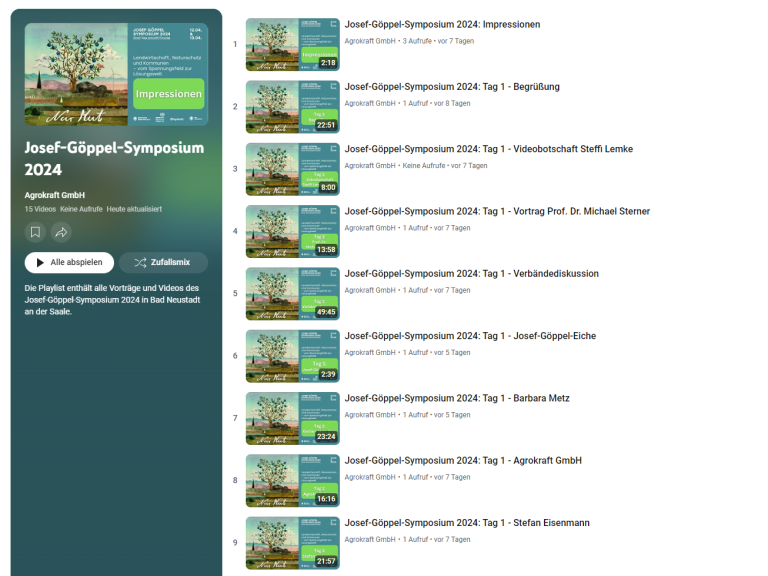
Task: Open thumbnail of video with 16:16 duration
Action: [x=293, y=480]
